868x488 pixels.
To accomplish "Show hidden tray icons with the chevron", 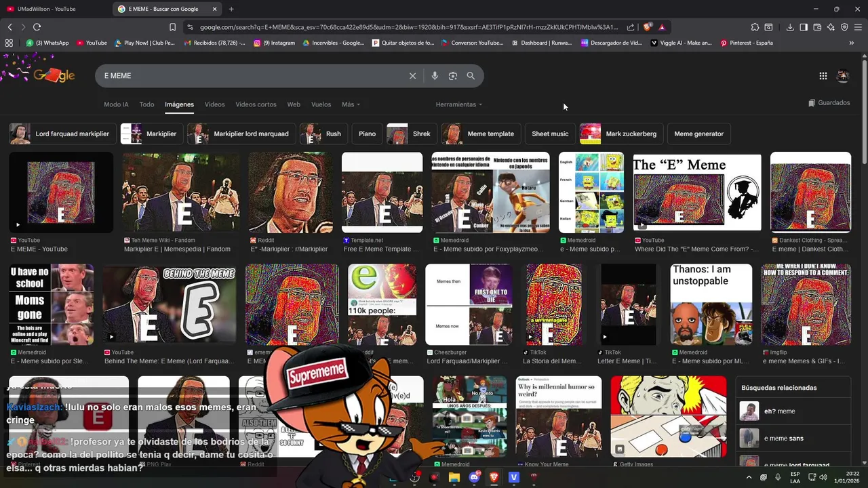I will pyautogui.click(x=749, y=477).
